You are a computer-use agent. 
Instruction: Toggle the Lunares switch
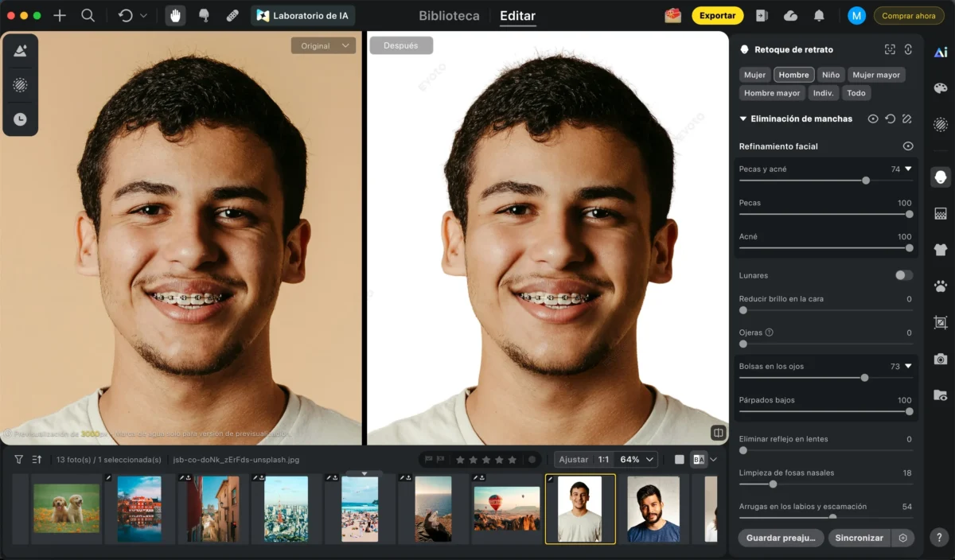[903, 275]
